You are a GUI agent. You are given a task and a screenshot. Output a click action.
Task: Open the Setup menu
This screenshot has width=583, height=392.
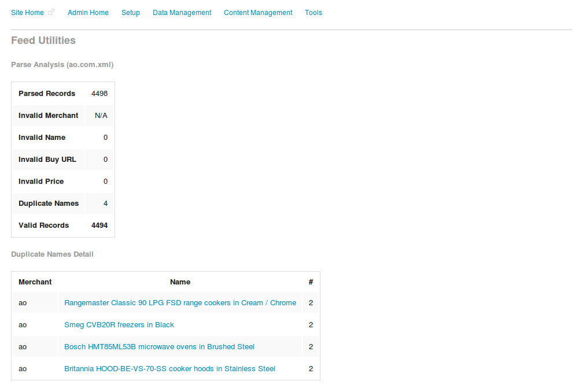tap(131, 13)
